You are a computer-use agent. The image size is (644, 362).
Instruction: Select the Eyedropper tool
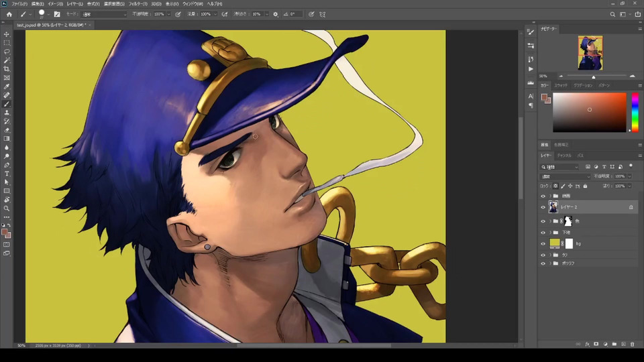pyautogui.click(x=7, y=86)
